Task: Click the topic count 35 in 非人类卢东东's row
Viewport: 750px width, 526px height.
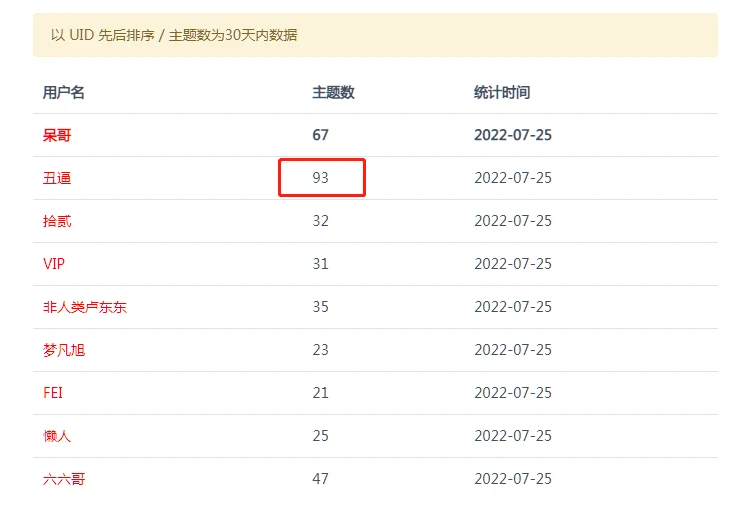Action: point(320,307)
